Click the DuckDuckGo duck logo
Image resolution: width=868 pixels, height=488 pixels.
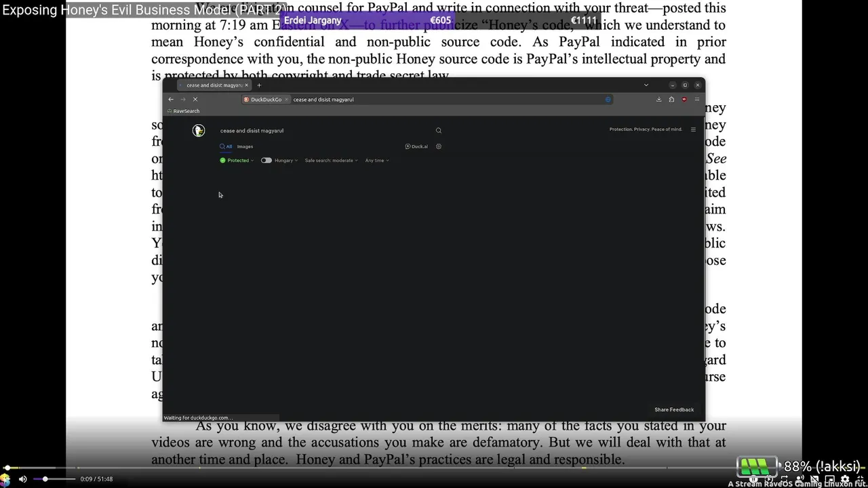pos(199,130)
